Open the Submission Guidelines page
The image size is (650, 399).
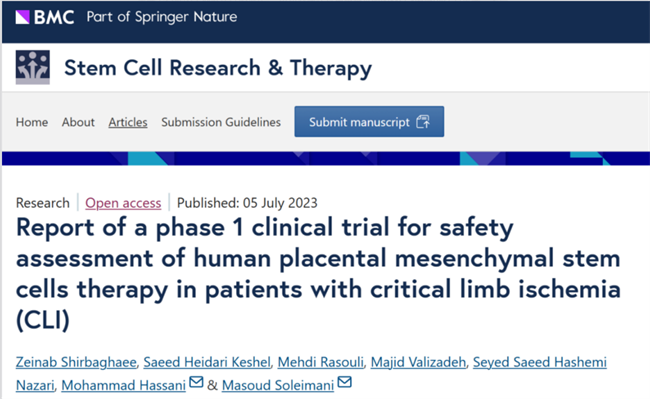coord(221,122)
